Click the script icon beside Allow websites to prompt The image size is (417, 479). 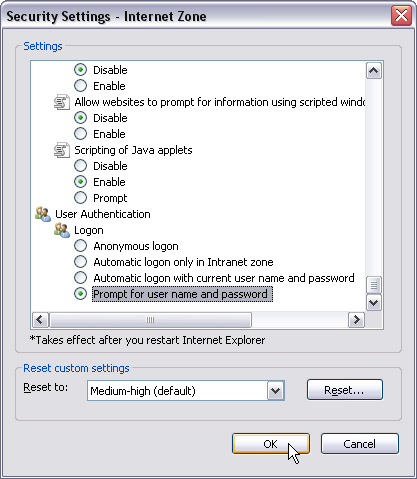pyautogui.click(x=62, y=102)
